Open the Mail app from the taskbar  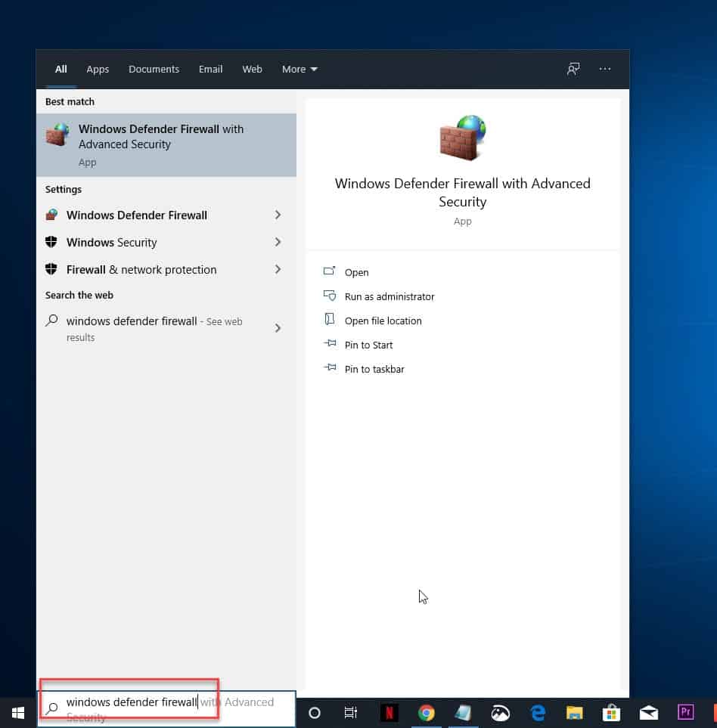(647, 712)
